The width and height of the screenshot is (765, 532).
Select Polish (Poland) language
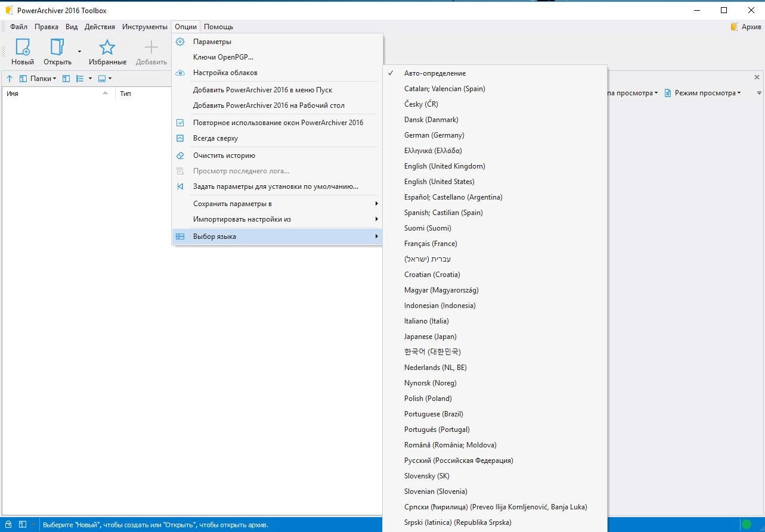[x=495, y=399]
